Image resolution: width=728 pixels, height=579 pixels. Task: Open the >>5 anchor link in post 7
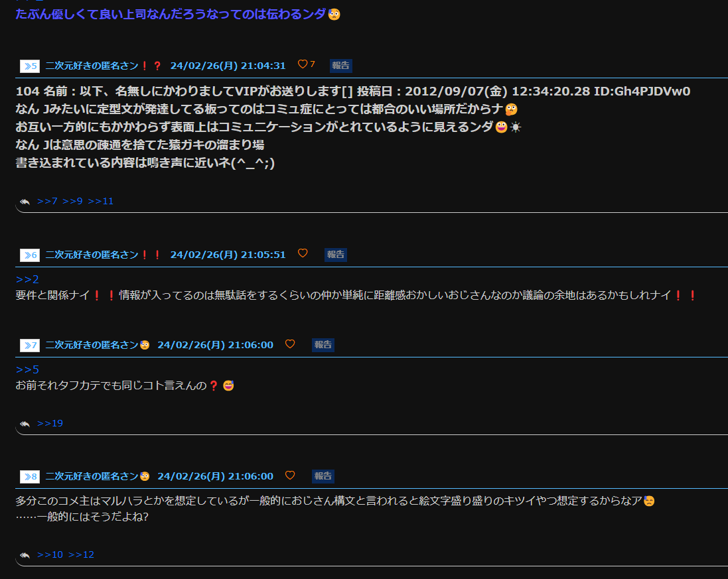27,370
